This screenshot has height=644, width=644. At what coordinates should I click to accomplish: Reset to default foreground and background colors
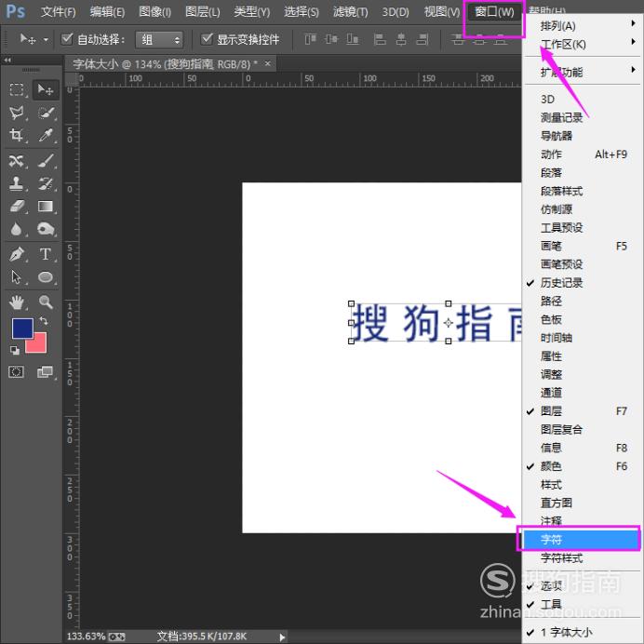[x=15, y=350]
